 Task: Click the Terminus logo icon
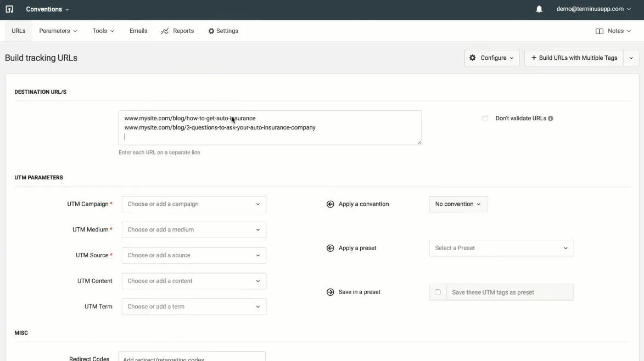coord(9,9)
